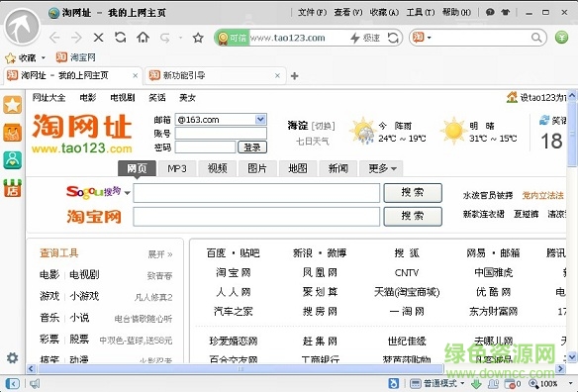Click the search magnifier icon
This screenshot has height=392, width=578.
536,38
